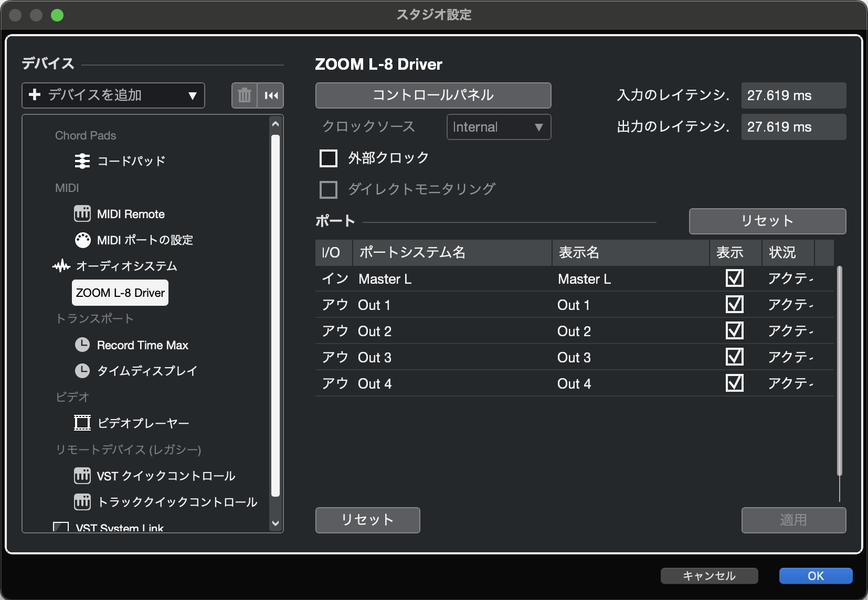Click the trash icon to remove device
This screenshot has width=868, height=600.
point(244,95)
